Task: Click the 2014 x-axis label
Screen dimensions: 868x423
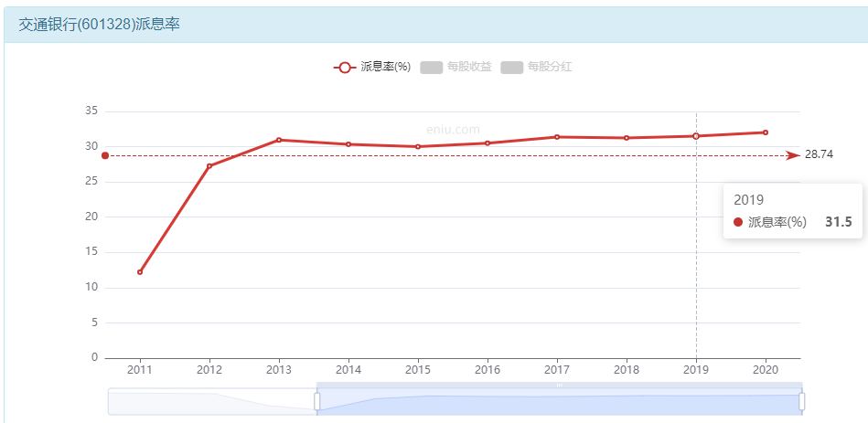Action: 348,370
